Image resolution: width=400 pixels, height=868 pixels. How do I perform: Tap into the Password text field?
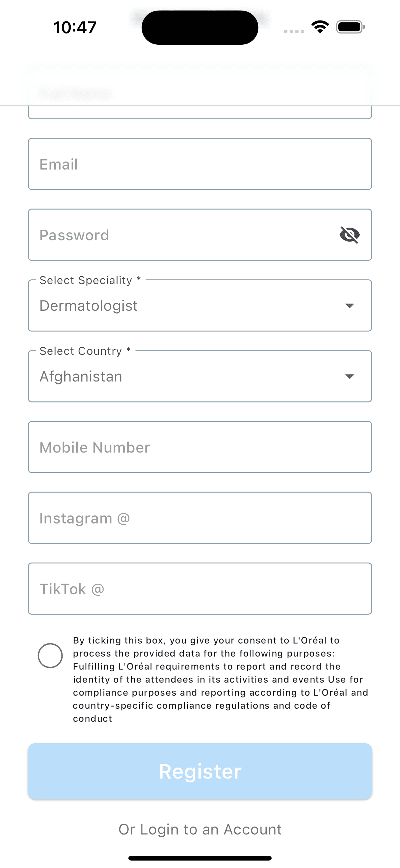coord(182,235)
